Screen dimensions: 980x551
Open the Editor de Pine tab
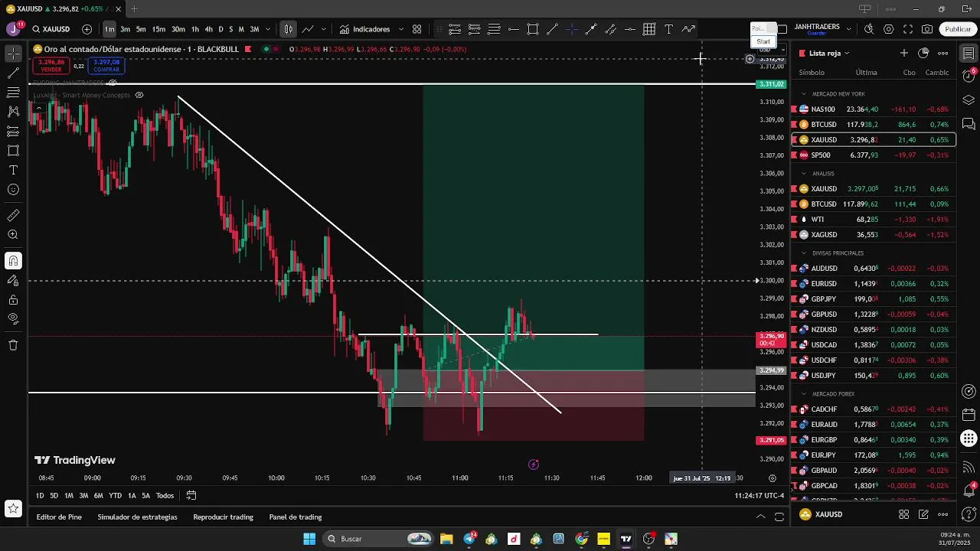59,517
